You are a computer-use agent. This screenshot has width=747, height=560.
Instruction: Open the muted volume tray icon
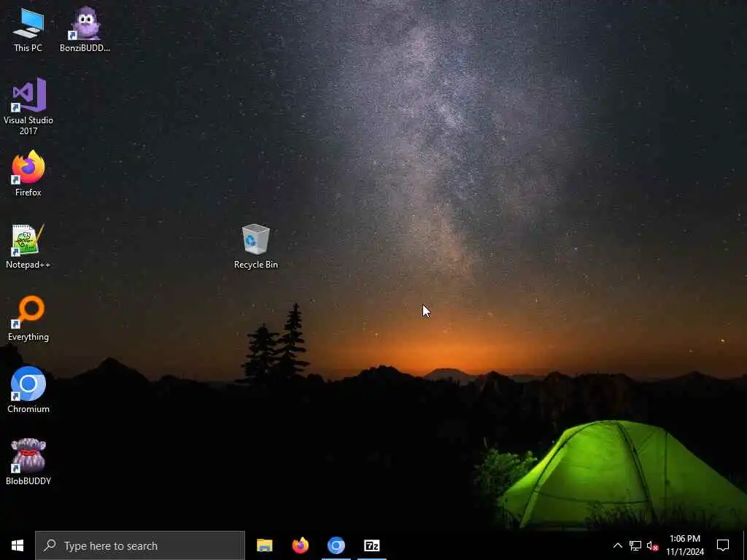coord(653,545)
